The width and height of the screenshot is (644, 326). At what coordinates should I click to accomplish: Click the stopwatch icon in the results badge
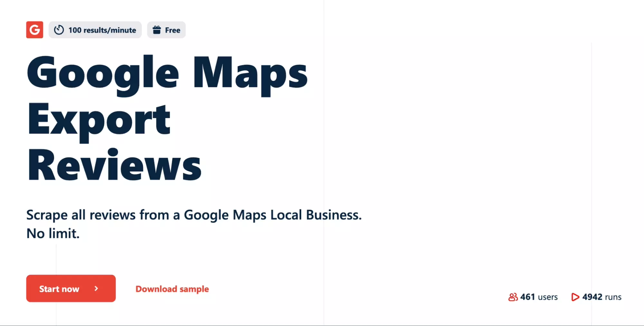coord(59,30)
